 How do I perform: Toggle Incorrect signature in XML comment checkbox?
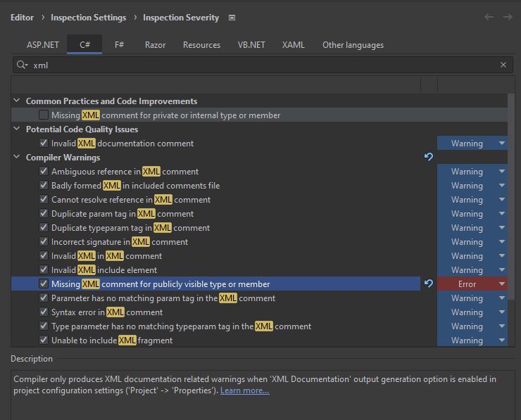44,242
